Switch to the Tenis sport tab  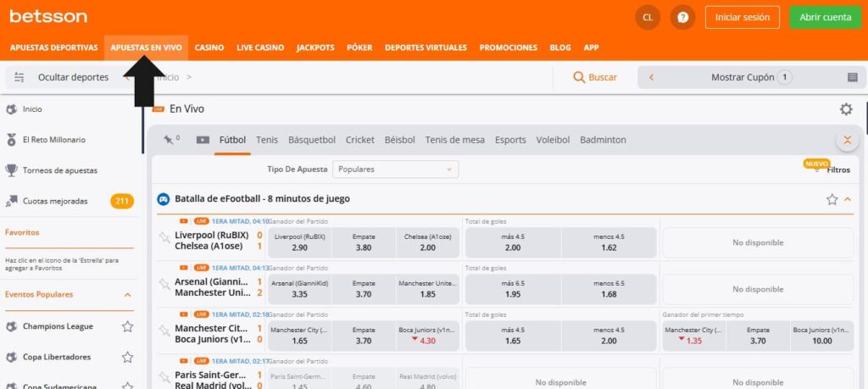pos(267,140)
